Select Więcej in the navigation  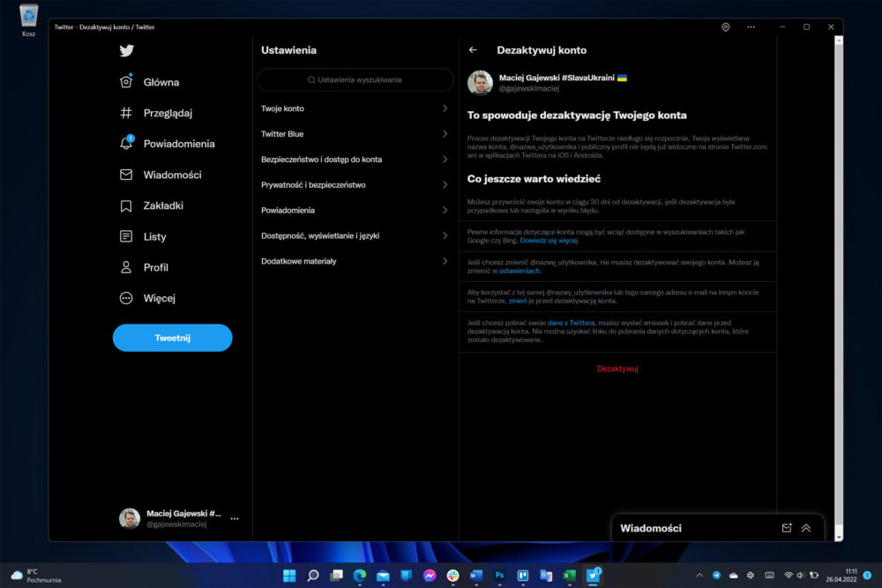tap(159, 299)
